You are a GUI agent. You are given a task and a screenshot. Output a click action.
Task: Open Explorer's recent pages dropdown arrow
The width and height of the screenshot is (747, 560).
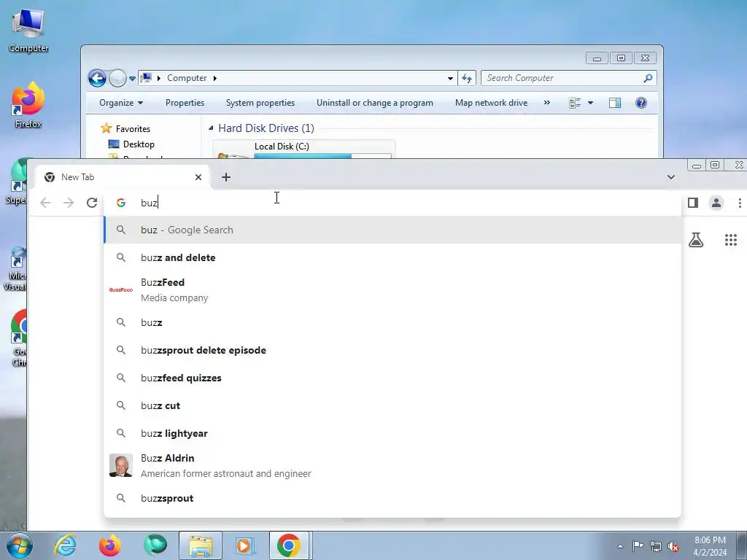[x=132, y=79]
